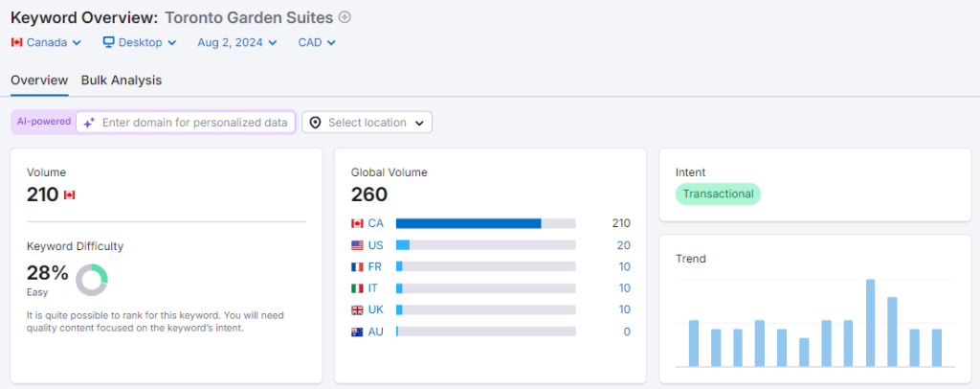Click the AU volume value 0

coord(627,332)
